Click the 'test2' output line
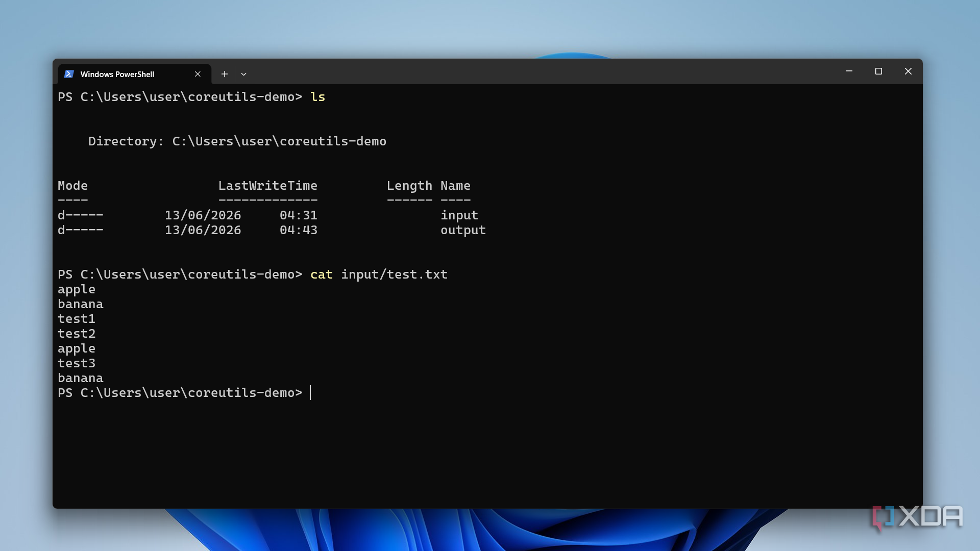The height and width of the screenshot is (551, 980). click(x=77, y=334)
